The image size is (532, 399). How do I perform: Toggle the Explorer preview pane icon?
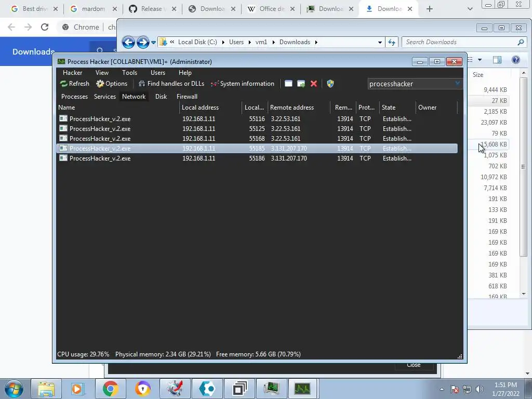497,60
